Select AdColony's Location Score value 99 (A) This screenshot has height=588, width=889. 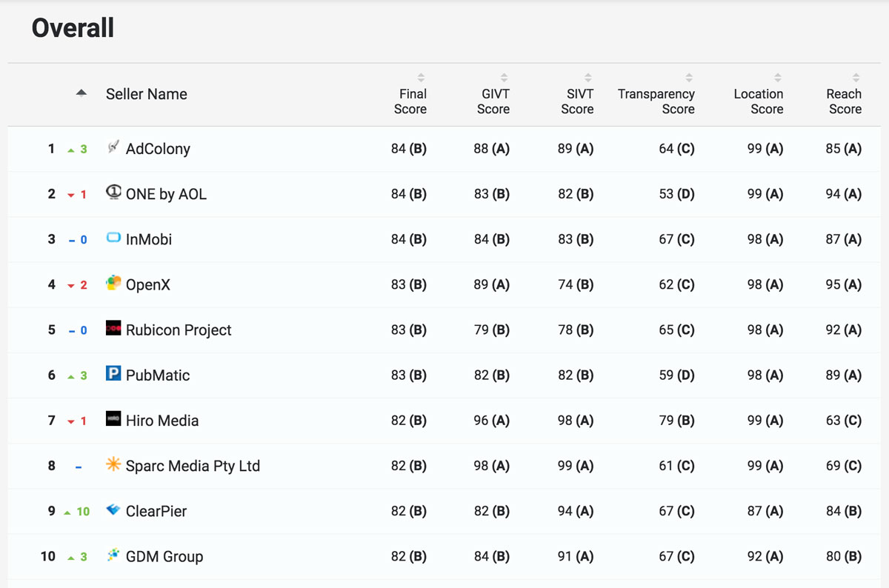pyautogui.click(x=765, y=148)
